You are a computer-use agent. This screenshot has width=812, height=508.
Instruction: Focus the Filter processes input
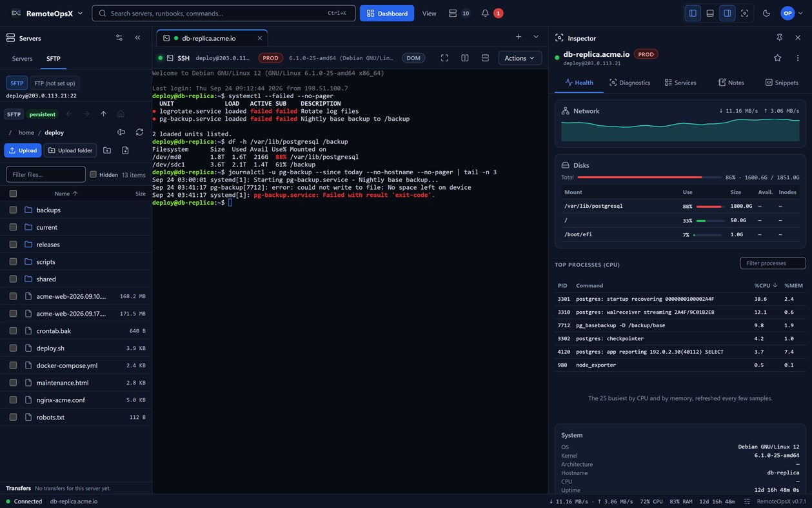(773, 263)
